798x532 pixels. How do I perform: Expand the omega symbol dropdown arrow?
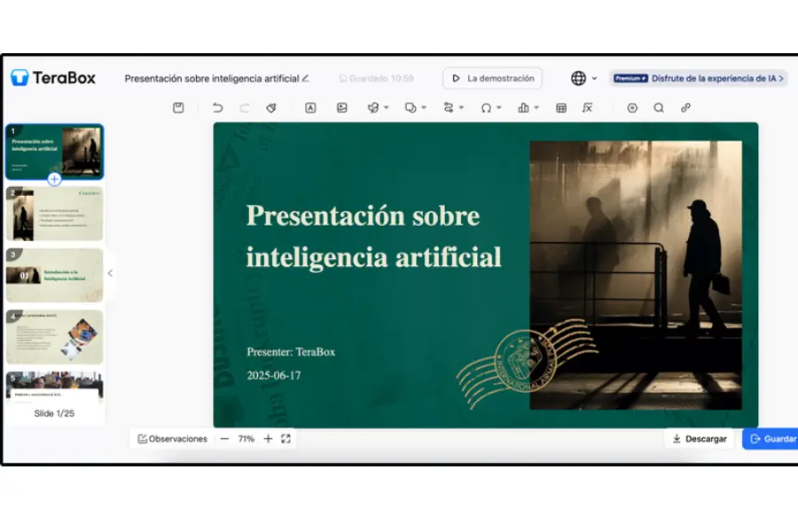(498, 107)
